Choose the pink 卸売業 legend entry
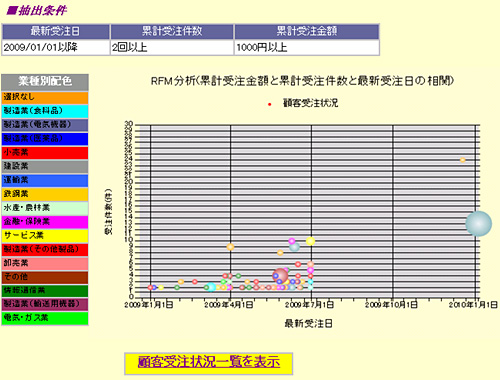The width and height of the screenshot is (500, 380). tap(45, 263)
